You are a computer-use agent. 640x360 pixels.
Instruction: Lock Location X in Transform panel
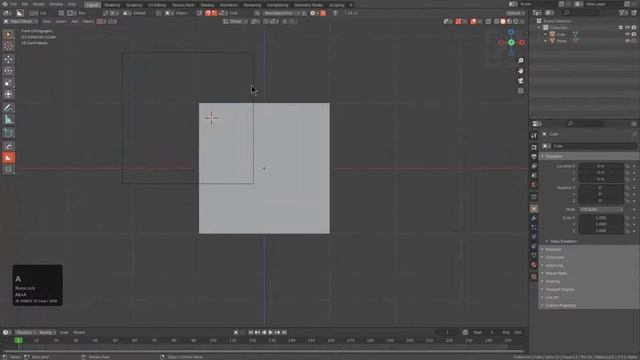click(x=627, y=166)
